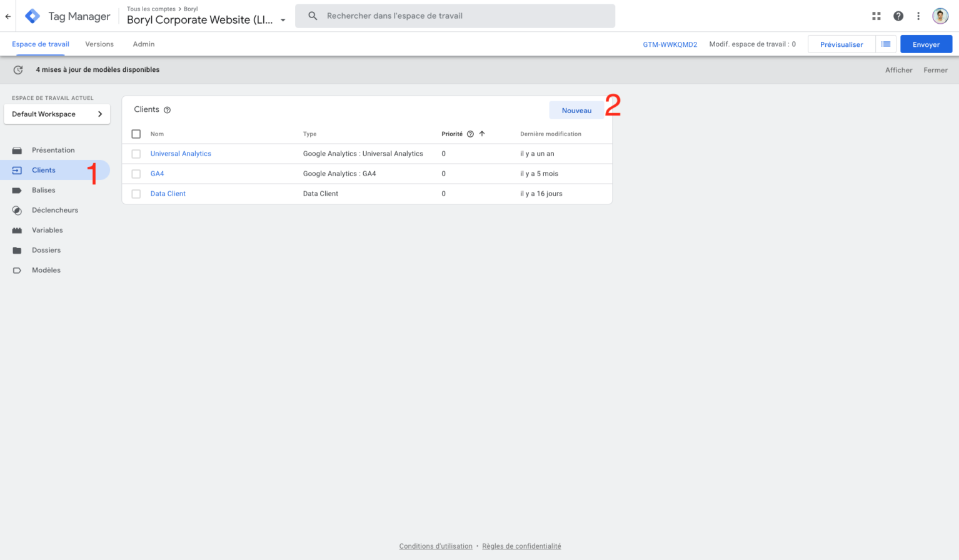
Task: Click the Google apps grid icon
Action: 876,16
